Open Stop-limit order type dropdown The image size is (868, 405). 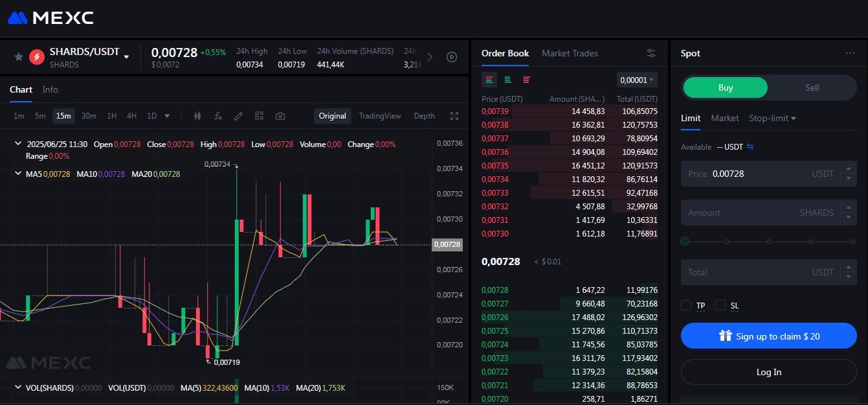pyautogui.click(x=772, y=118)
